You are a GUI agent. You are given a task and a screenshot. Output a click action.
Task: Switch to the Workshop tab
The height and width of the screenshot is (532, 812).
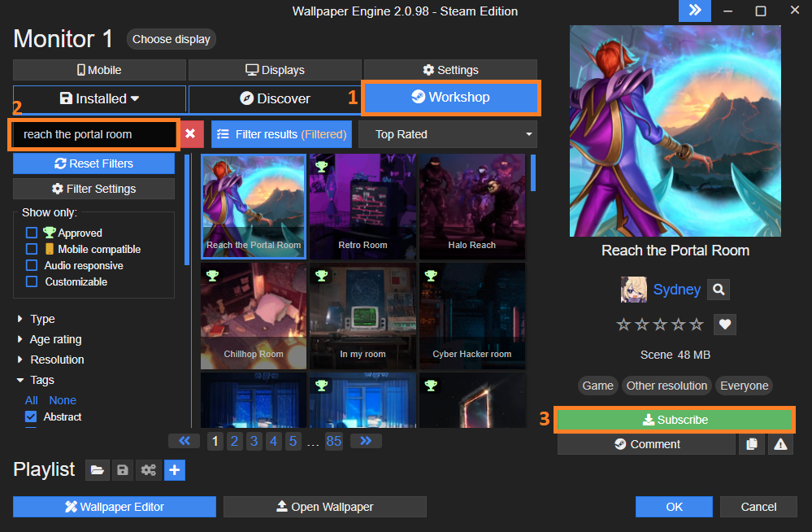pos(450,97)
